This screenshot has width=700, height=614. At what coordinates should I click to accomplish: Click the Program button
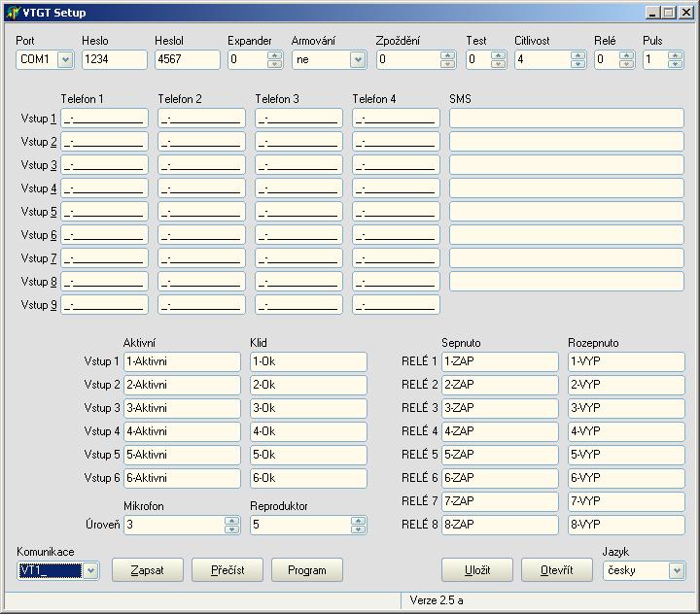306,570
